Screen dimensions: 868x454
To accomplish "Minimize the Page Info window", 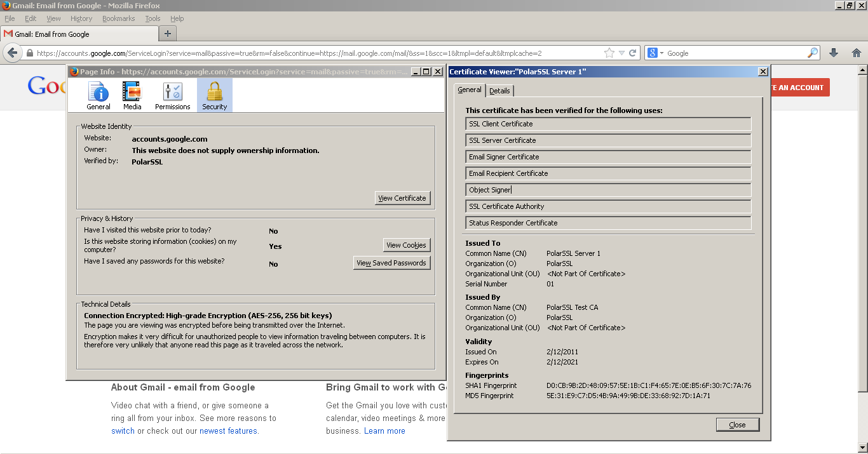I will pos(416,72).
